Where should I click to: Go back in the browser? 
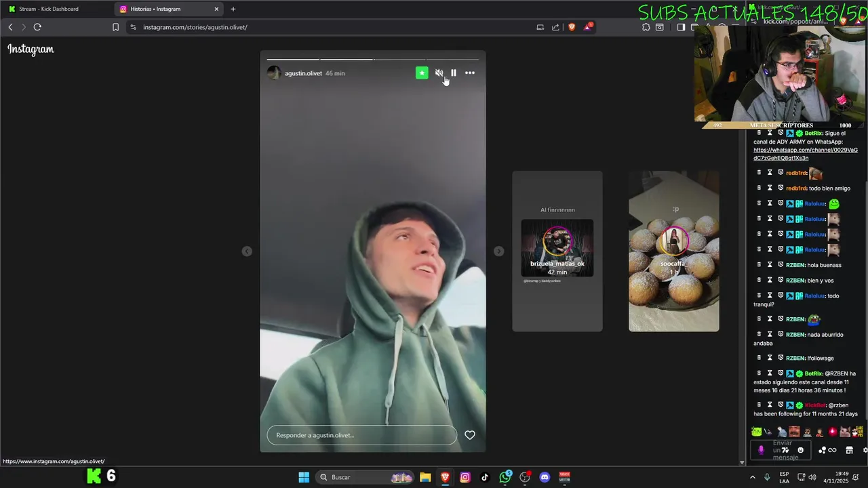click(10, 27)
